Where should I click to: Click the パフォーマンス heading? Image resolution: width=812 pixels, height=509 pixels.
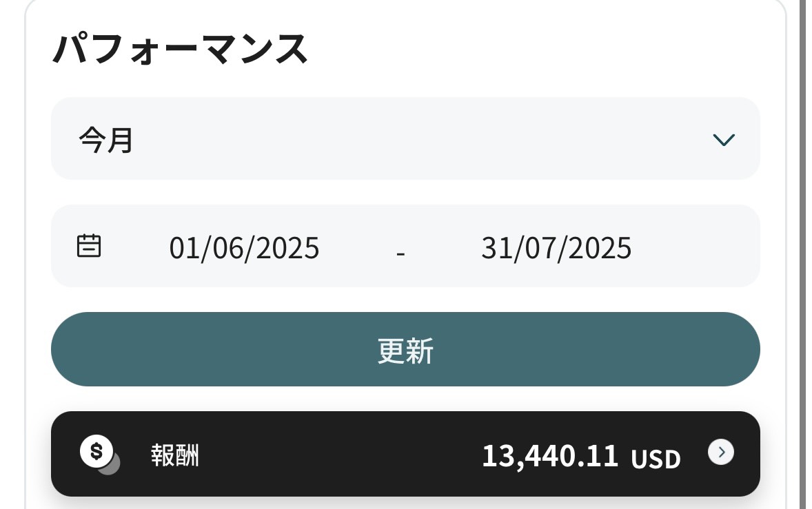(180, 50)
